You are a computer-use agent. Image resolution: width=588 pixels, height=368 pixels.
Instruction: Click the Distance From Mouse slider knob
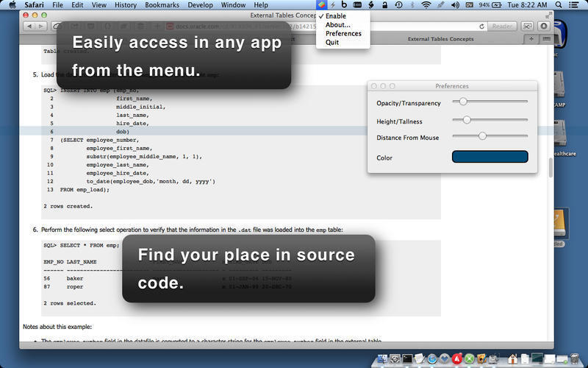(482, 136)
